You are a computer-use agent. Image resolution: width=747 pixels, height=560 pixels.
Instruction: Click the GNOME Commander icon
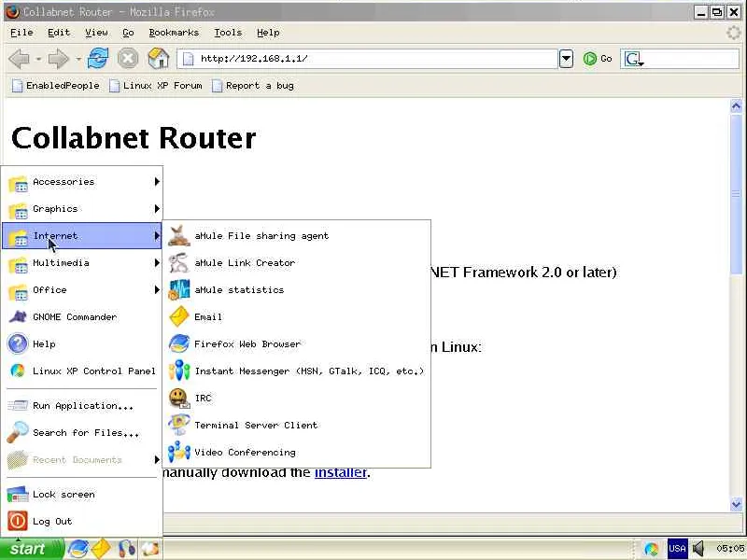(18, 317)
